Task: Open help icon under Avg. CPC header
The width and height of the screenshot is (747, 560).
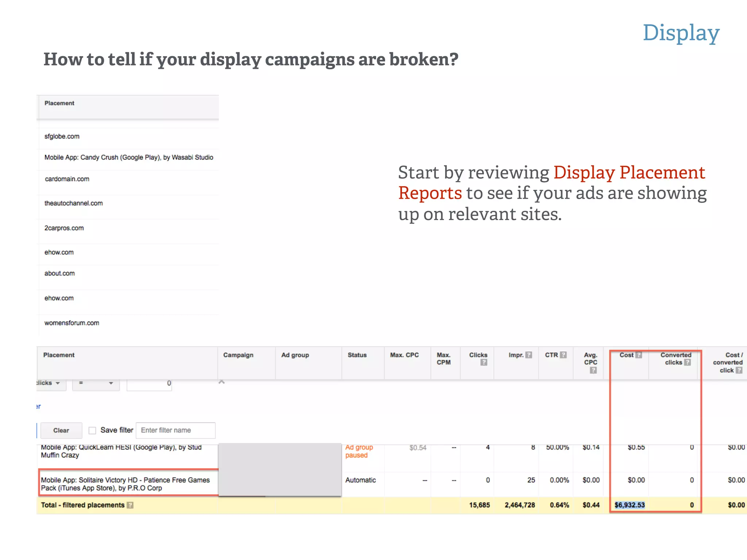Action: [x=593, y=370]
